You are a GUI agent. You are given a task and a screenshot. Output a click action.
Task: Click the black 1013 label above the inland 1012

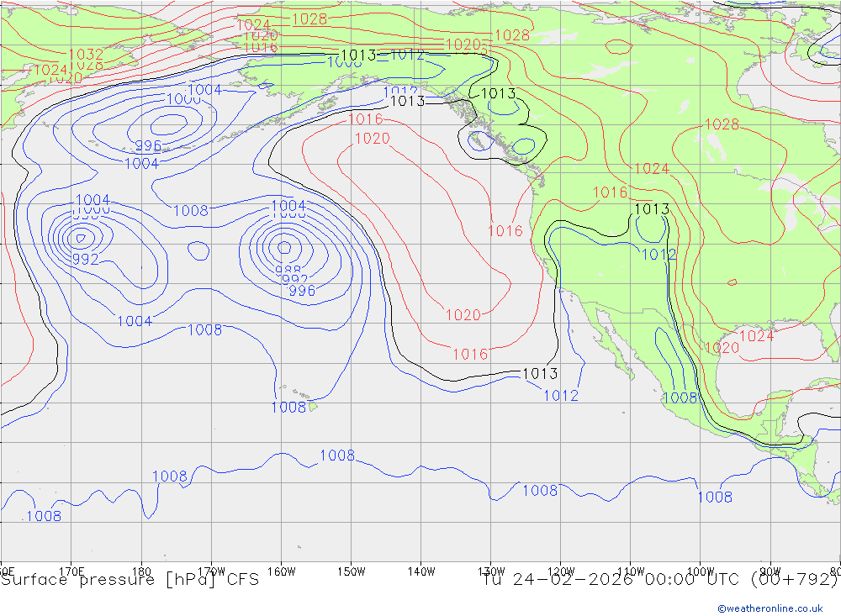[x=652, y=209]
